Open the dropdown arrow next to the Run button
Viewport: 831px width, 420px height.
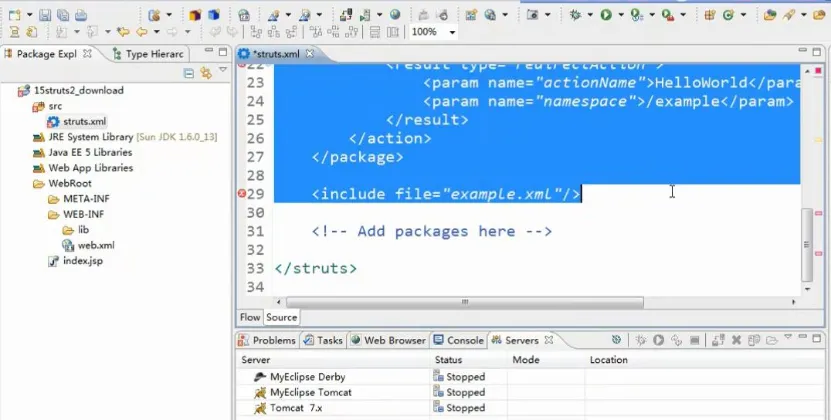(621, 15)
